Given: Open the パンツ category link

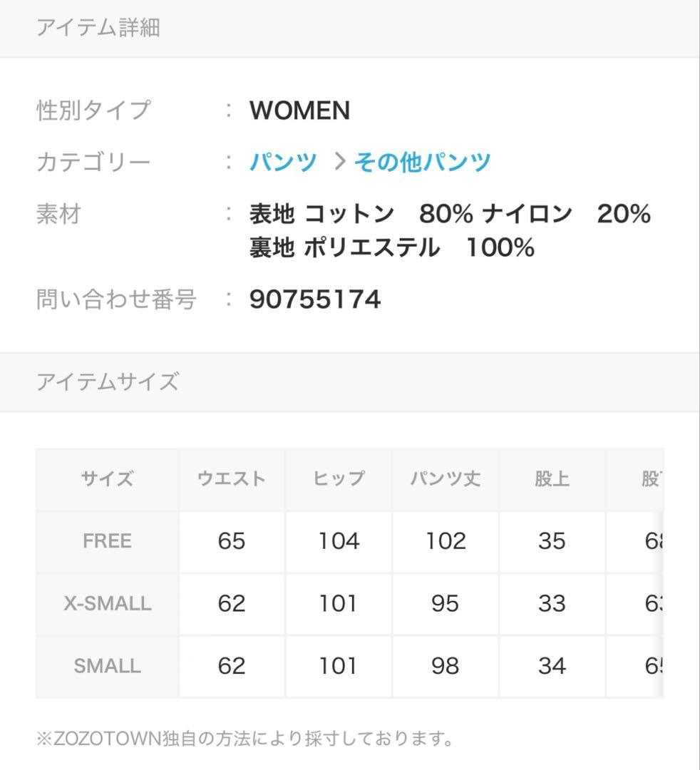Looking at the screenshot, I should pos(283,163).
